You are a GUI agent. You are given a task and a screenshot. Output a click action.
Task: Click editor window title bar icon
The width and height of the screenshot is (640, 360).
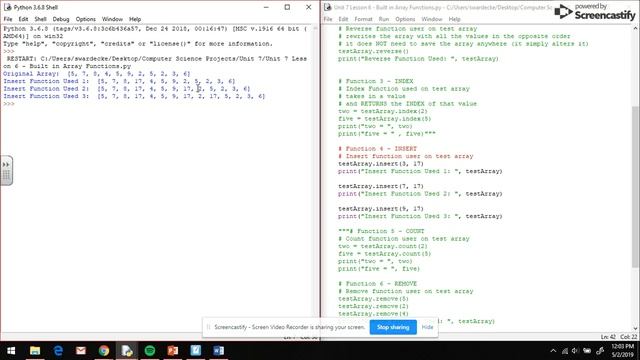[x=327, y=7]
